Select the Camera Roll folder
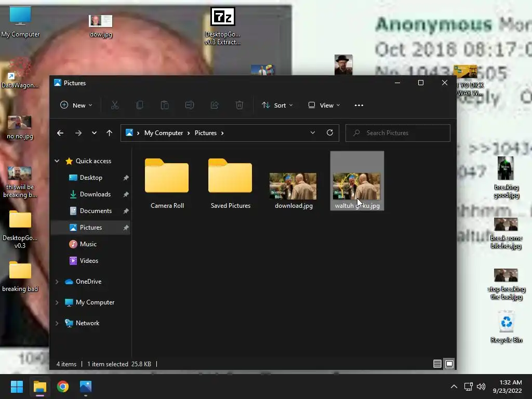532x399 pixels. click(167, 183)
